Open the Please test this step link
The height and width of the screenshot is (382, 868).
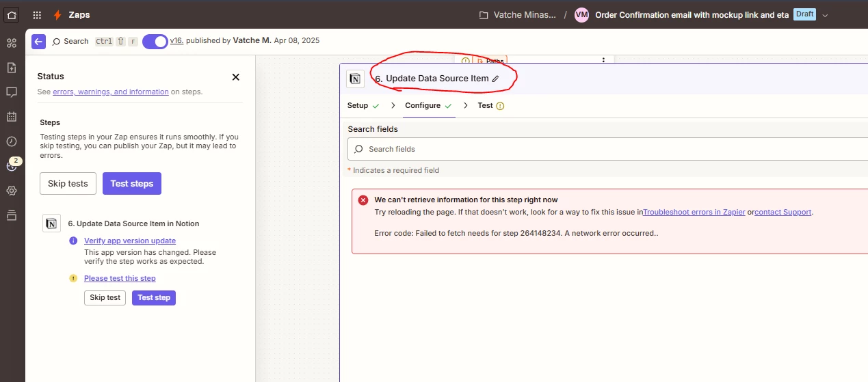[x=120, y=278]
